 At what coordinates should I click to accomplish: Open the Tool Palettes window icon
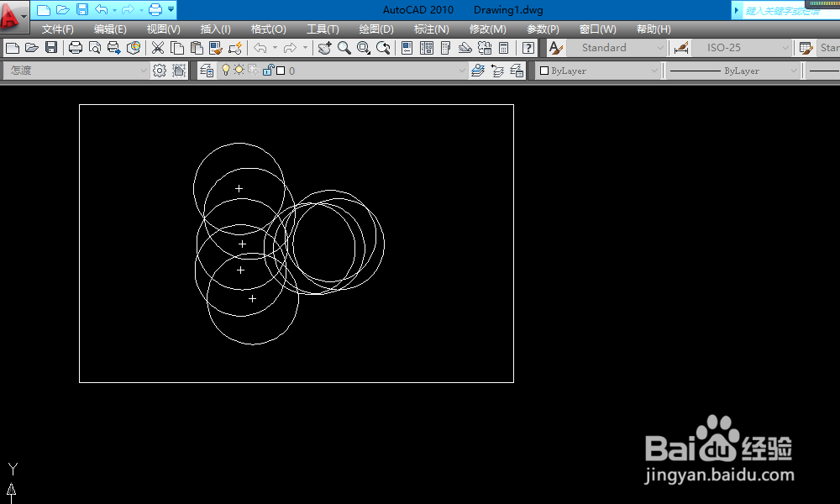point(446,48)
